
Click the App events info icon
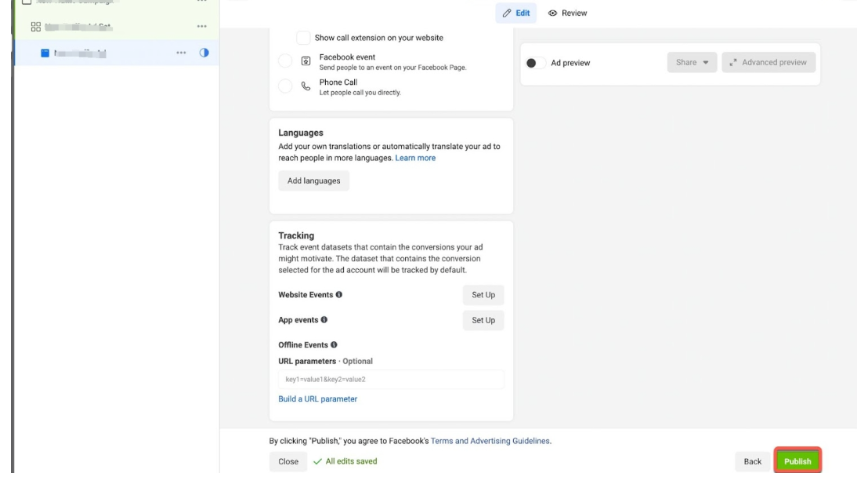[x=323, y=320]
